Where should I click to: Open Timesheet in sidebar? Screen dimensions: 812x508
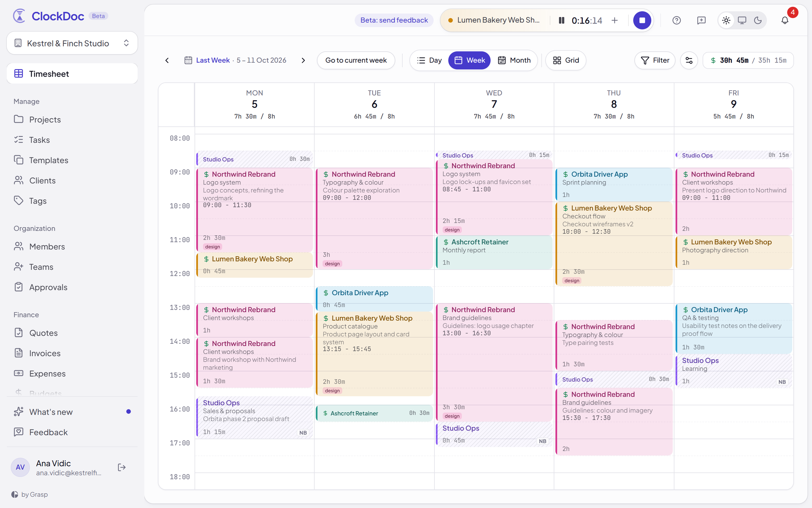72,73
